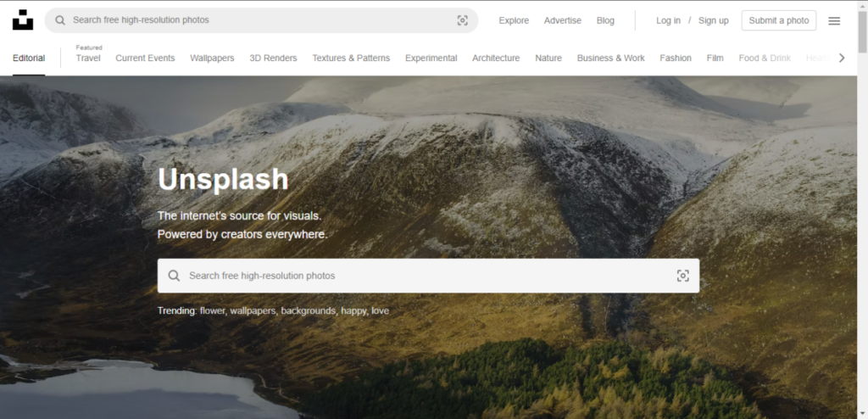Open the featured Travel topic
This screenshot has width=868, height=419.
(x=88, y=59)
